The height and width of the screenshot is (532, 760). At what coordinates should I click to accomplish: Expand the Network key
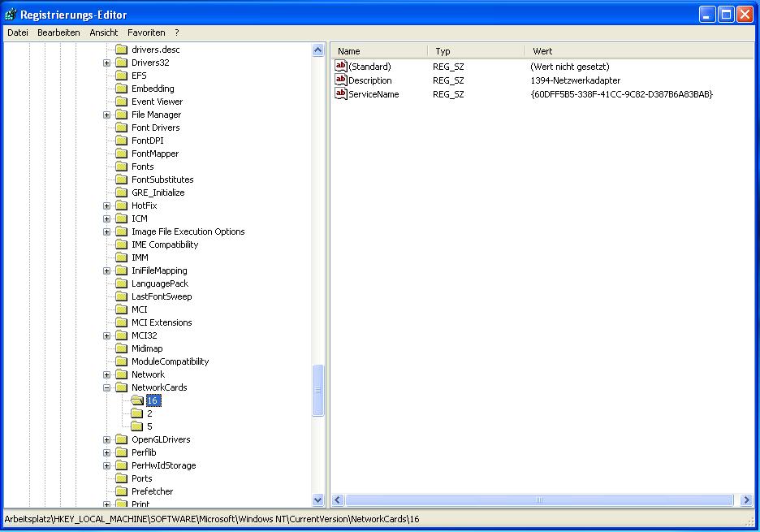coord(106,374)
